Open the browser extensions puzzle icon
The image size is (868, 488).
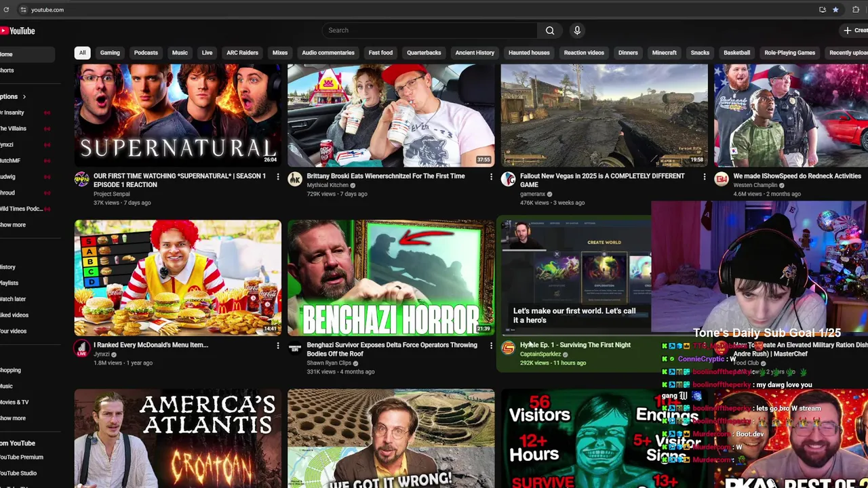coord(855,9)
